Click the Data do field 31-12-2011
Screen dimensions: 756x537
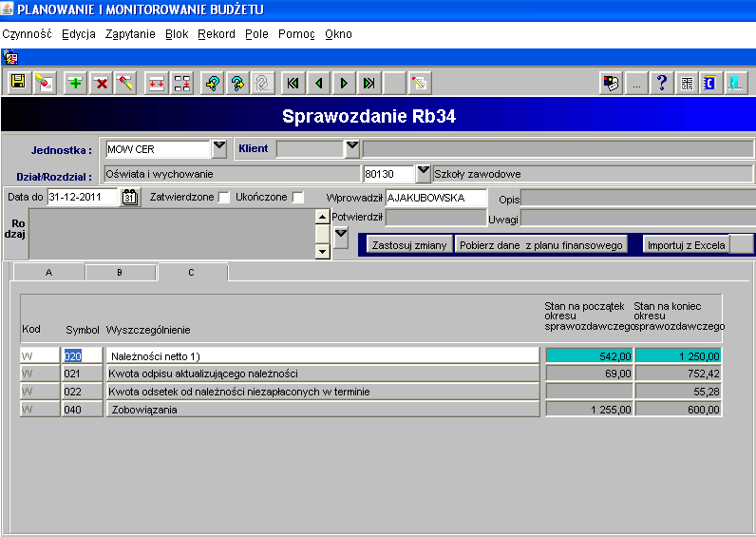(83, 198)
